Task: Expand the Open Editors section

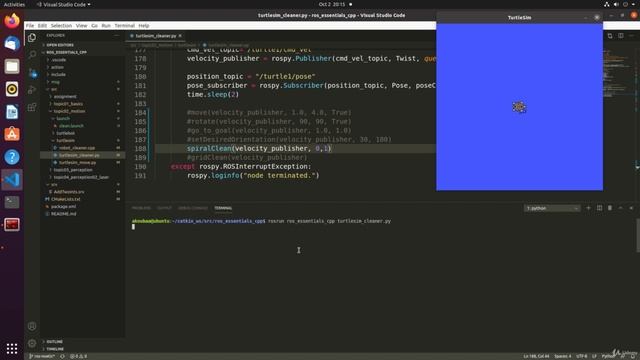Action: point(60,45)
